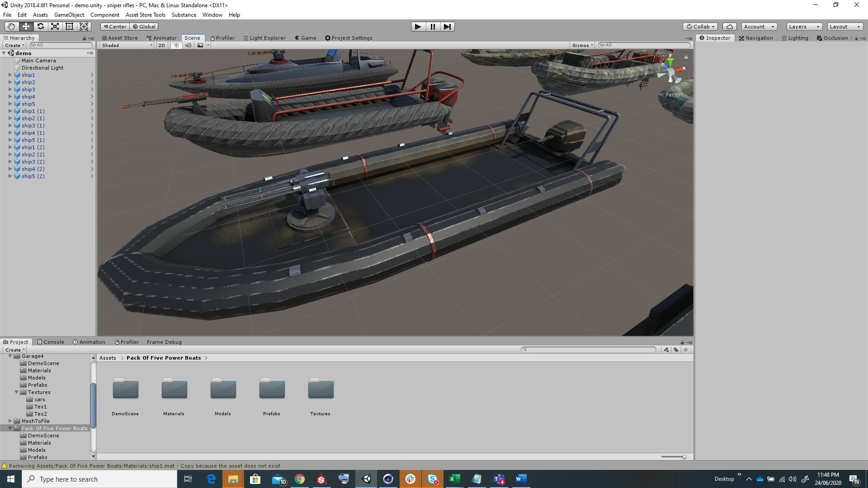Open the Shaded draw mode dropdown

(x=127, y=45)
